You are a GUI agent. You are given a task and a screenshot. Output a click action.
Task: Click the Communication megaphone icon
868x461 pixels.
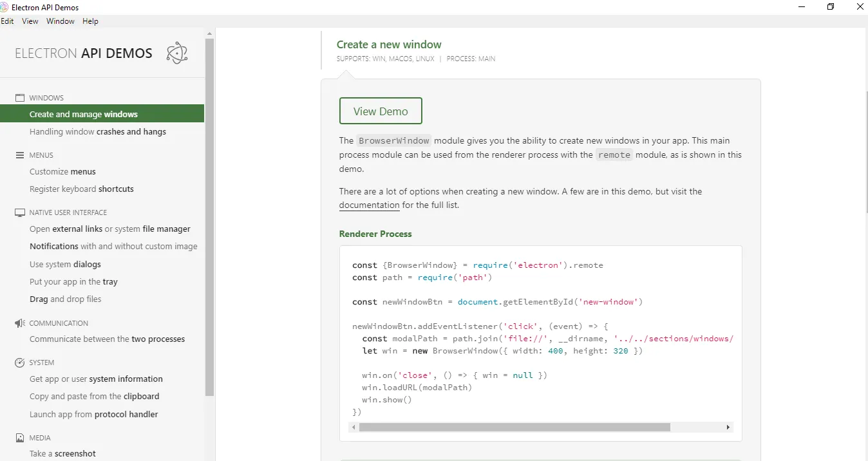20,323
